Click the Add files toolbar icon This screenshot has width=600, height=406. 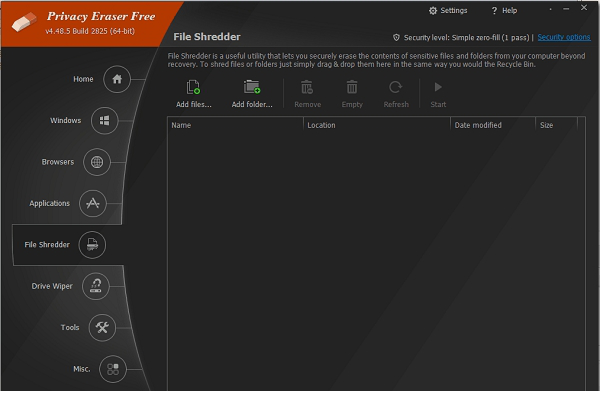(193, 87)
